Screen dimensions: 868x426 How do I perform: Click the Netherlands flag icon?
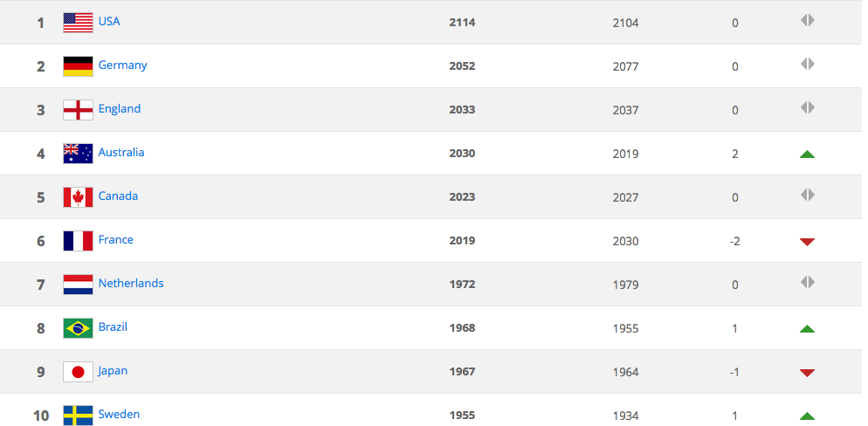[78, 285]
